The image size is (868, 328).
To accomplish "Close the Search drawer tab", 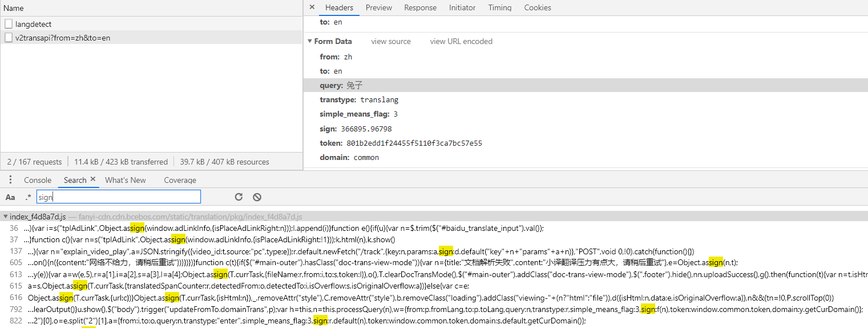I will tap(93, 179).
